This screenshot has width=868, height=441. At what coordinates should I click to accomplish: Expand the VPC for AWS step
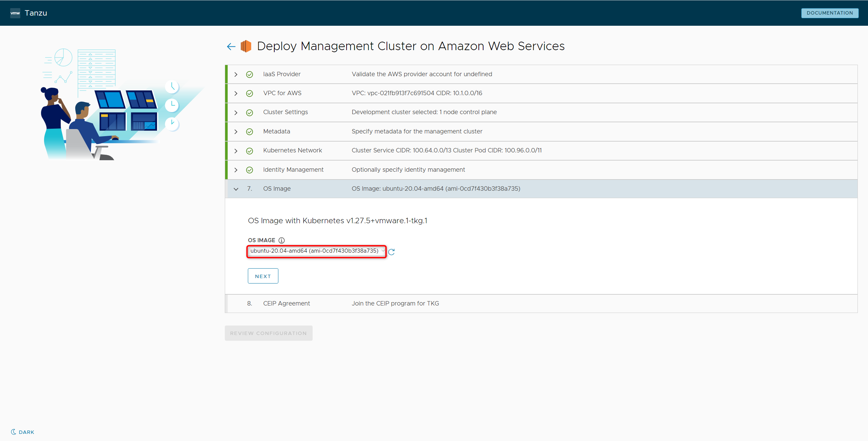pos(236,93)
